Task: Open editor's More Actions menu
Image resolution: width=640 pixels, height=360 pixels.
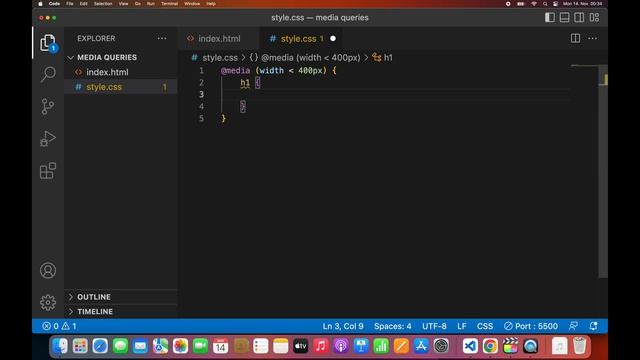Action: pyautogui.click(x=593, y=38)
